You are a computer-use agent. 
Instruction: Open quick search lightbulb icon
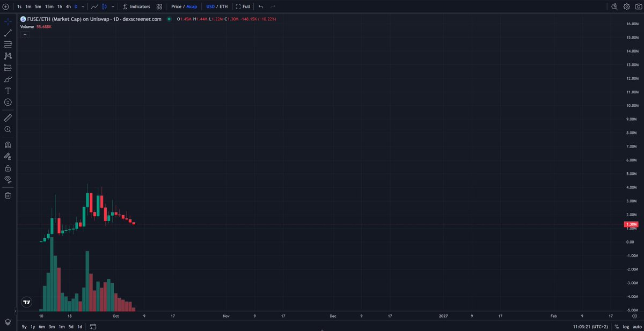pyautogui.click(x=614, y=6)
